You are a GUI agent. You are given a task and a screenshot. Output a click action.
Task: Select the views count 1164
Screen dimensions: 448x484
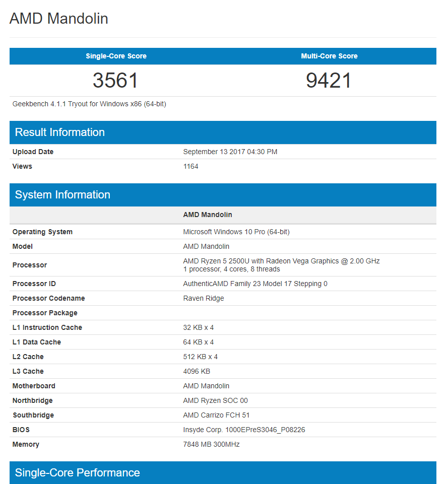click(x=191, y=166)
